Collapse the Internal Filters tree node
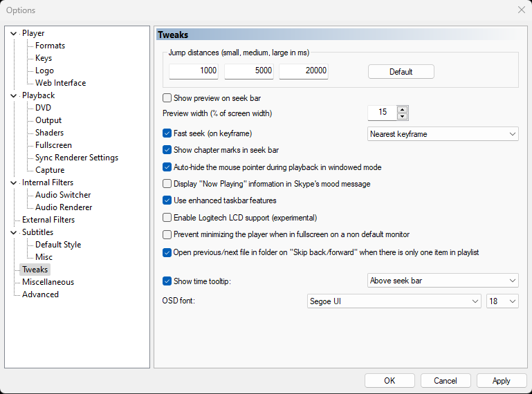The height and width of the screenshot is (394, 532). point(14,182)
